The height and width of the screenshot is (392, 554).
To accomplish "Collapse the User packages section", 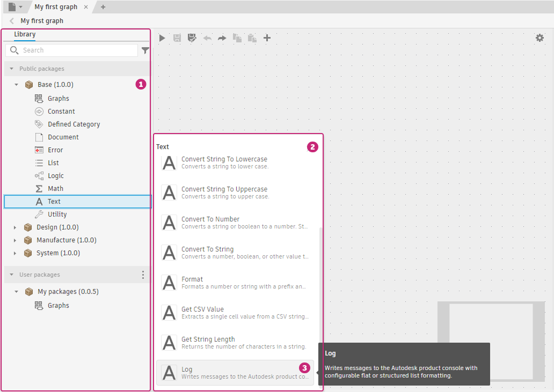I will click(x=12, y=275).
